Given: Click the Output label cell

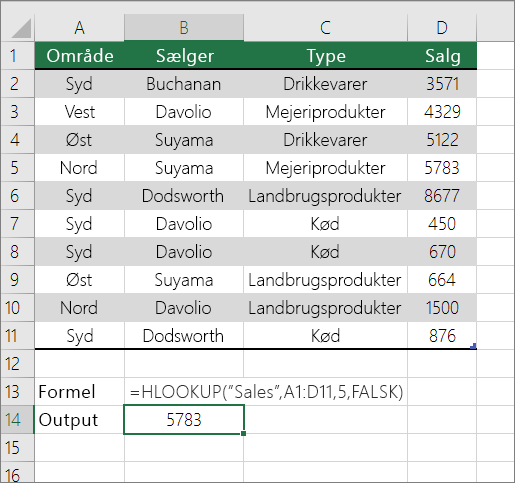Looking at the screenshot, I should [x=79, y=420].
